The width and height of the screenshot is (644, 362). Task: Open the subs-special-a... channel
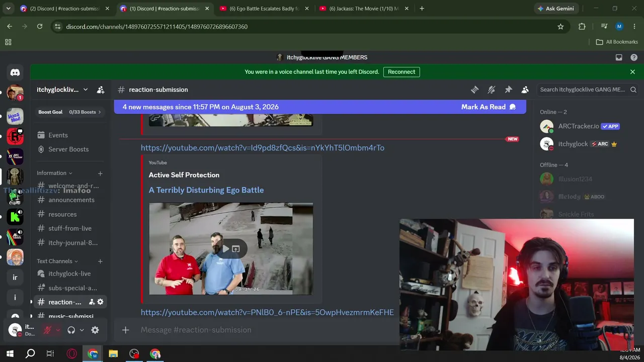70,288
